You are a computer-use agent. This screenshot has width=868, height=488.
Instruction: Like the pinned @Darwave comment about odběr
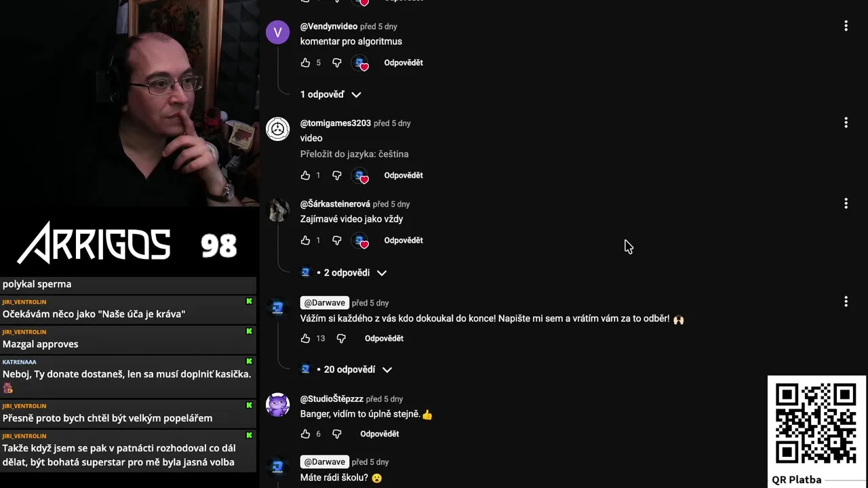pyautogui.click(x=305, y=338)
